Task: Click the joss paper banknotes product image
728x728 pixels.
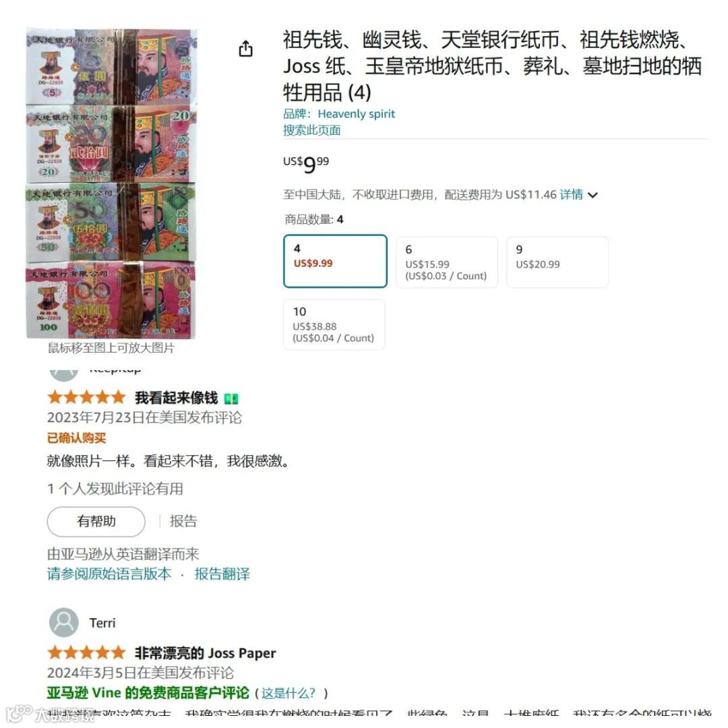Action: pos(111,184)
